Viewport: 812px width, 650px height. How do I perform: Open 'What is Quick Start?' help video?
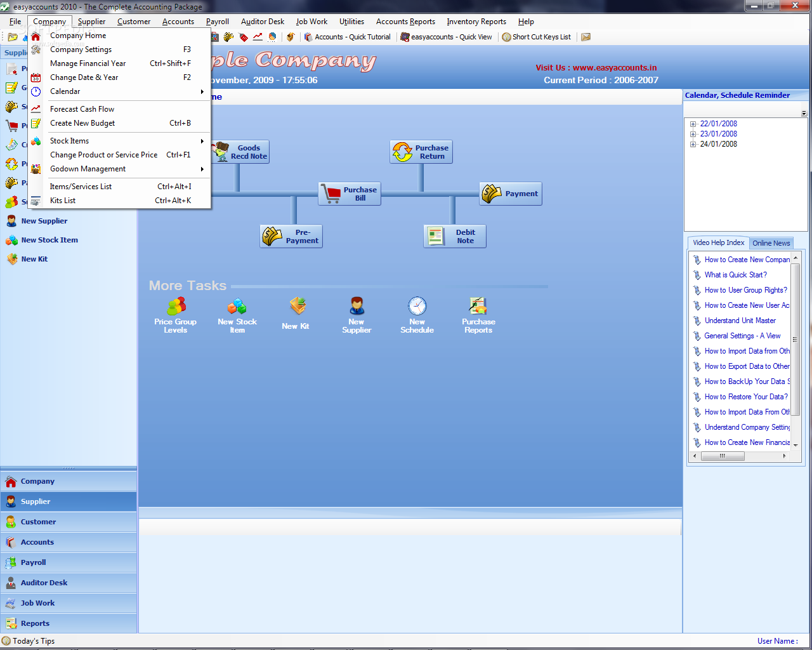pyautogui.click(x=736, y=275)
